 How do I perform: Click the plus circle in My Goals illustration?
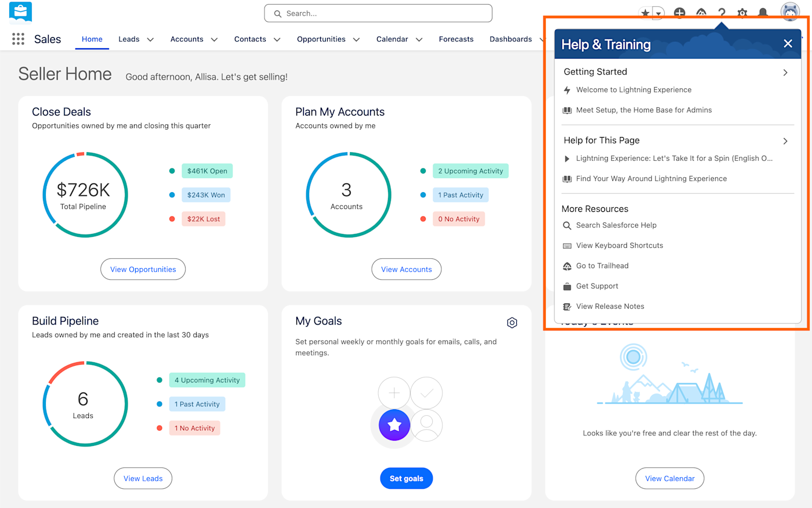394,393
